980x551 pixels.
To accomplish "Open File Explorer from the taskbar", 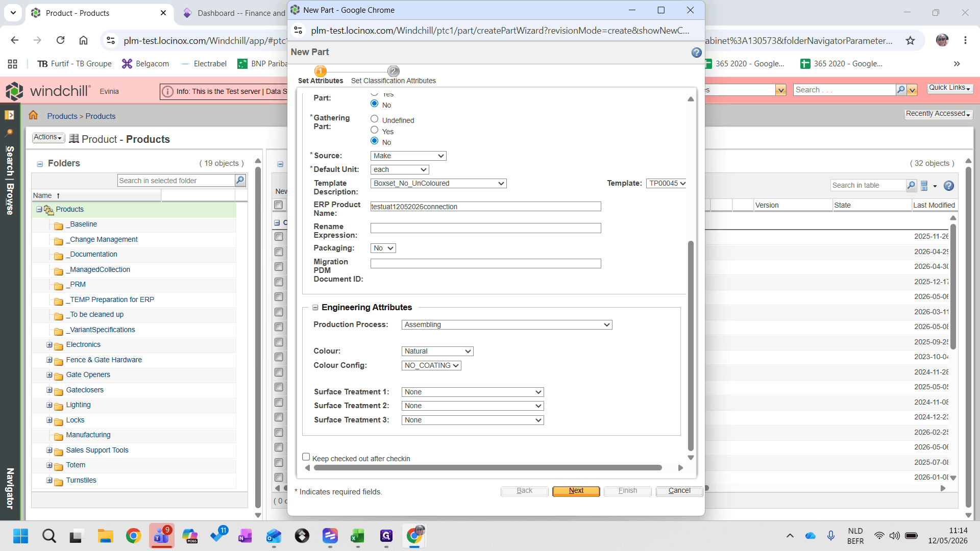I will (106, 536).
